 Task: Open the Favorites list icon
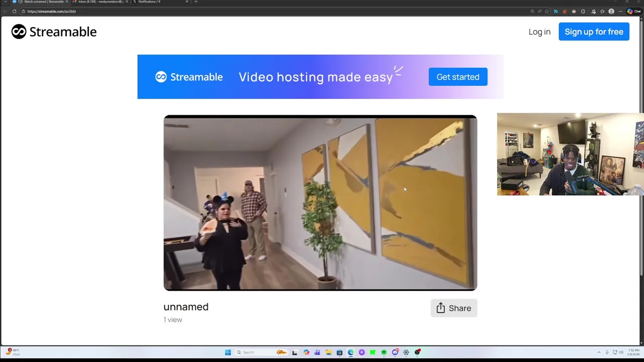(x=602, y=11)
